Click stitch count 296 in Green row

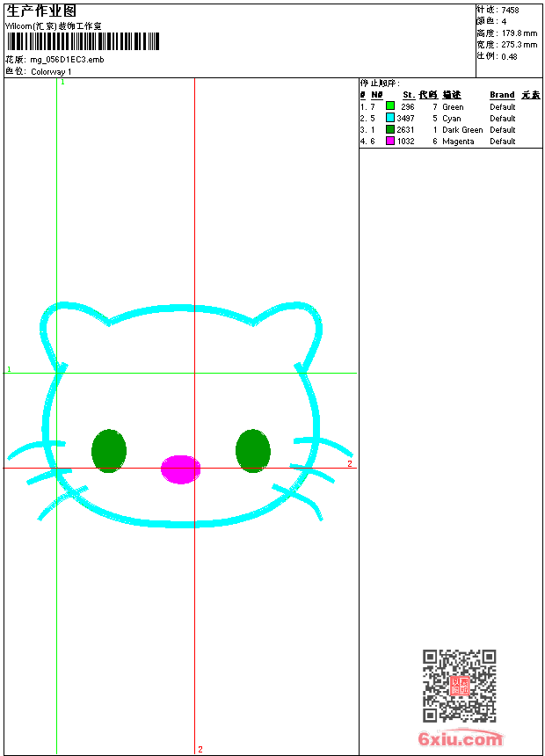pos(408,107)
